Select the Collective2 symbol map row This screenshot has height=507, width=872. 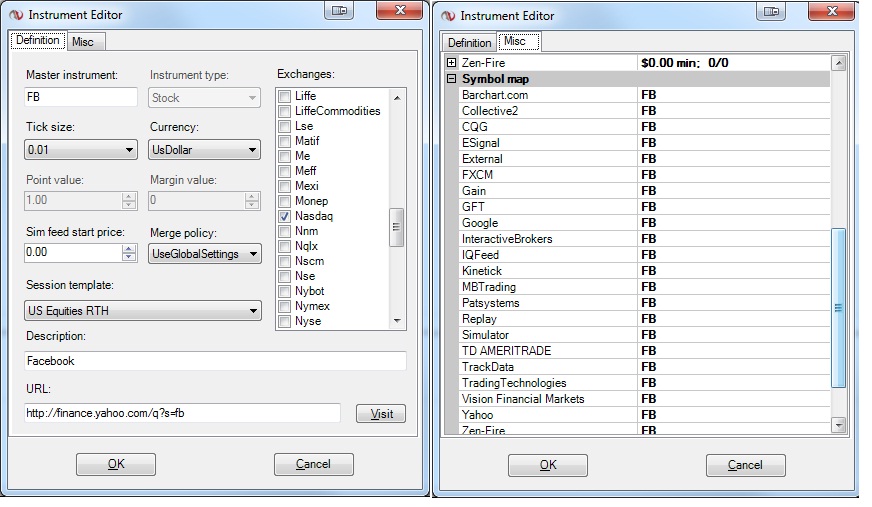point(645,111)
